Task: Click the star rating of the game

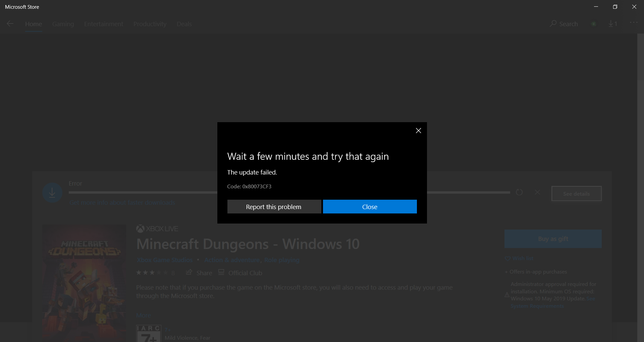Action: point(152,273)
